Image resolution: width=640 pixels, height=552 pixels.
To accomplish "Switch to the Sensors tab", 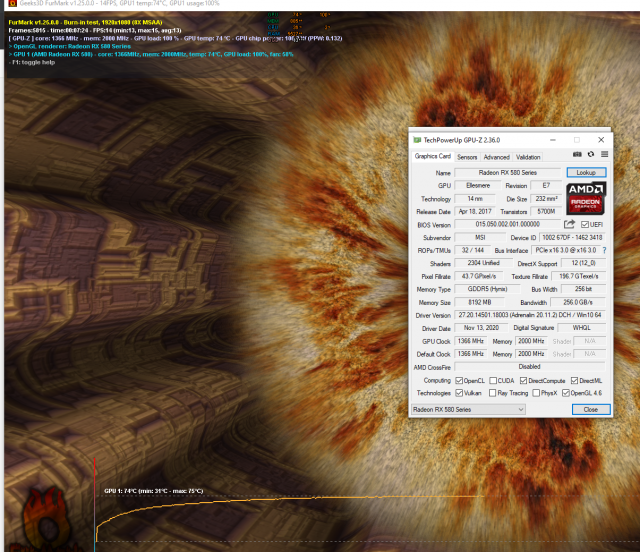I will point(467,157).
